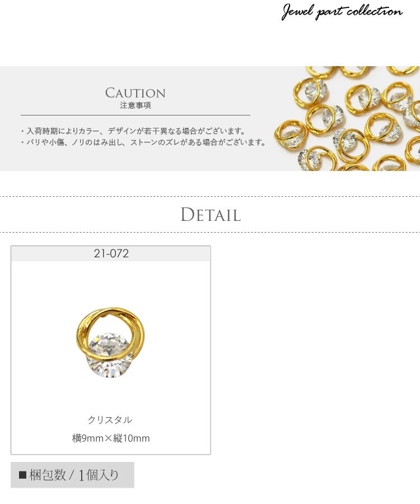The height and width of the screenshot is (504, 420).
Task: Click the gold ring loop in product photo
Action: [110, 332]
